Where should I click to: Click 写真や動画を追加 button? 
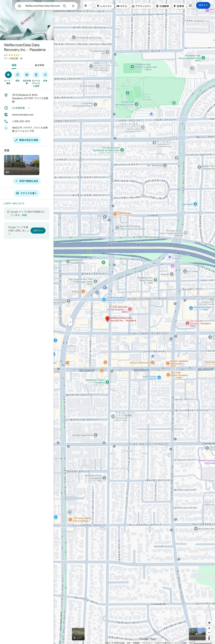click(27, 181)
